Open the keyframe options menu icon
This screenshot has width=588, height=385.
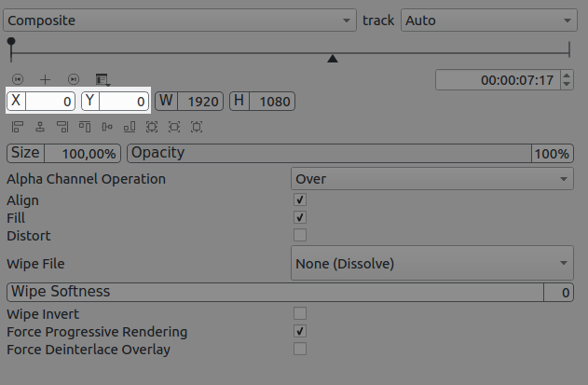pos(102,79)
